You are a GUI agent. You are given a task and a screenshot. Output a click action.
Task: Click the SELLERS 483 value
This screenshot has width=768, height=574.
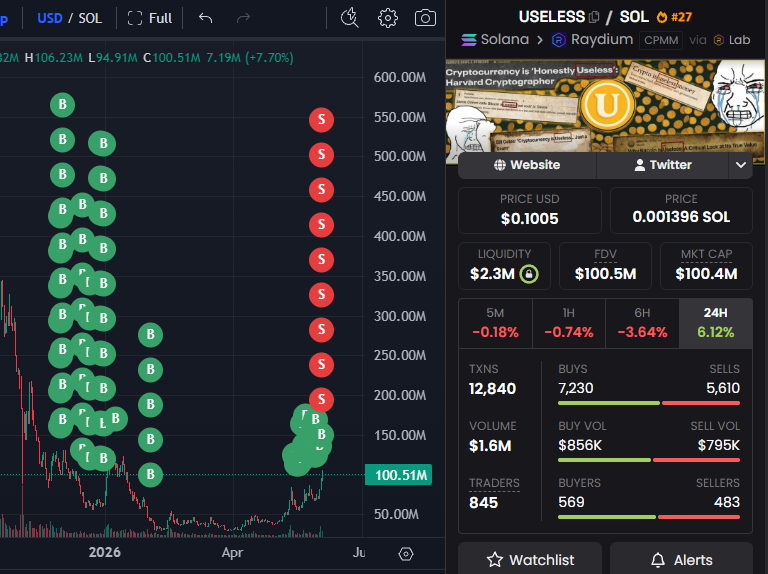tap(727, 502)
